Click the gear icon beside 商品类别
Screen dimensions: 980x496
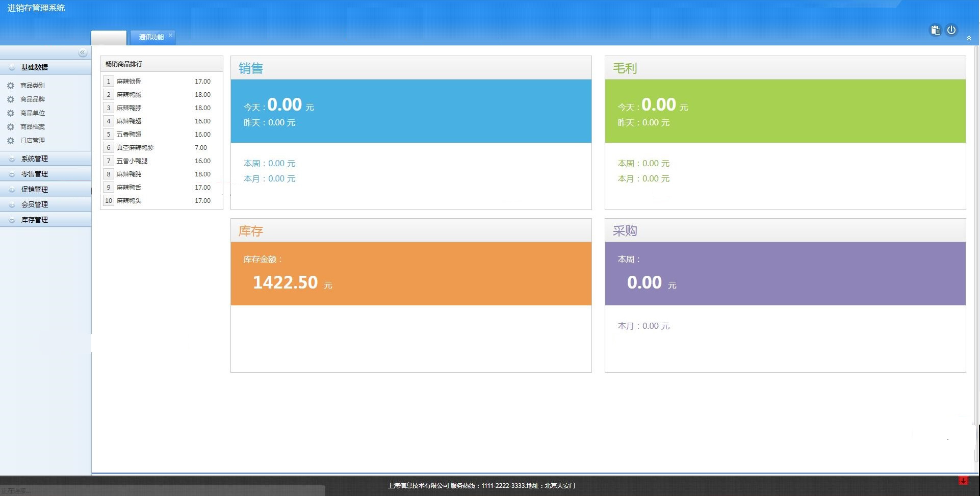click(x=11, y=86)
